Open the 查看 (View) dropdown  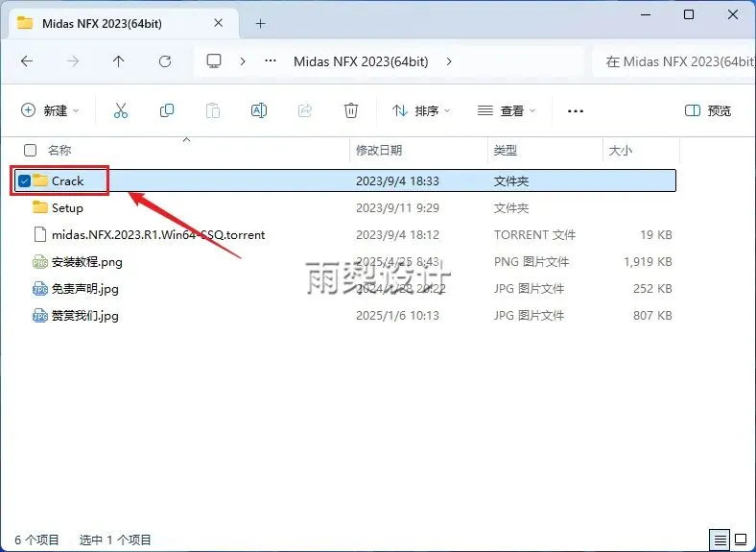(x=507, y=110)
